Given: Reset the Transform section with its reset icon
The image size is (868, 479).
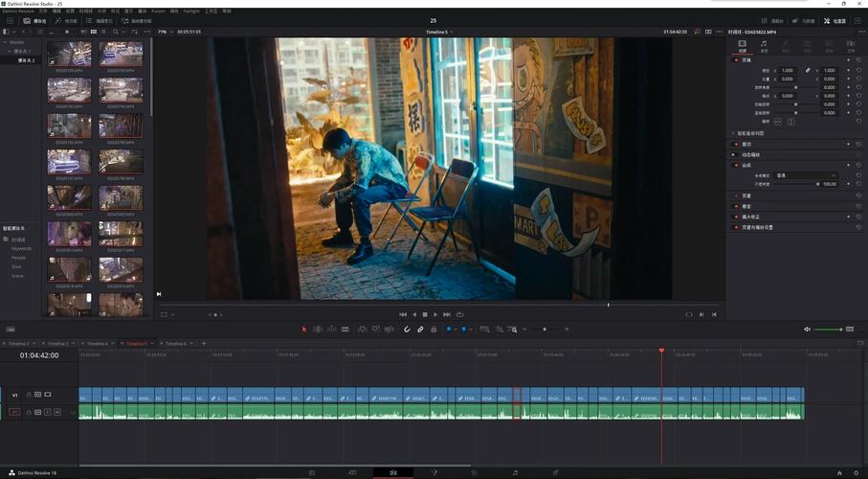Looking at the screenshot, I should coord(859,59).
